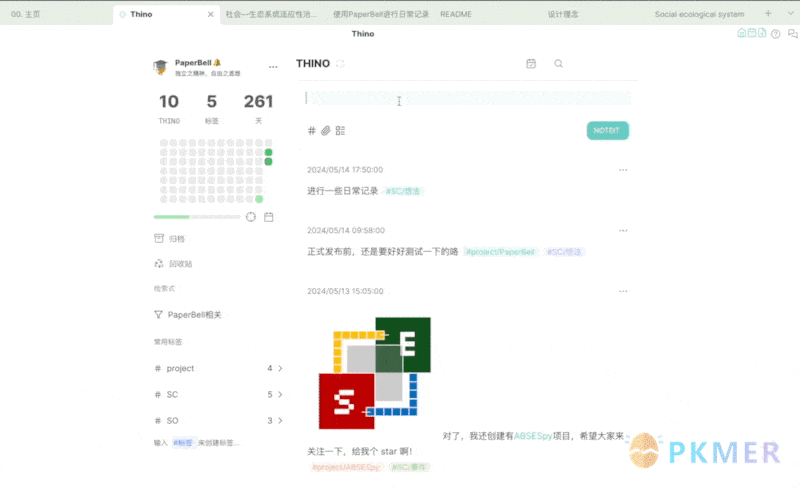Open the calendar icon in Thino header

pos(531,63)
